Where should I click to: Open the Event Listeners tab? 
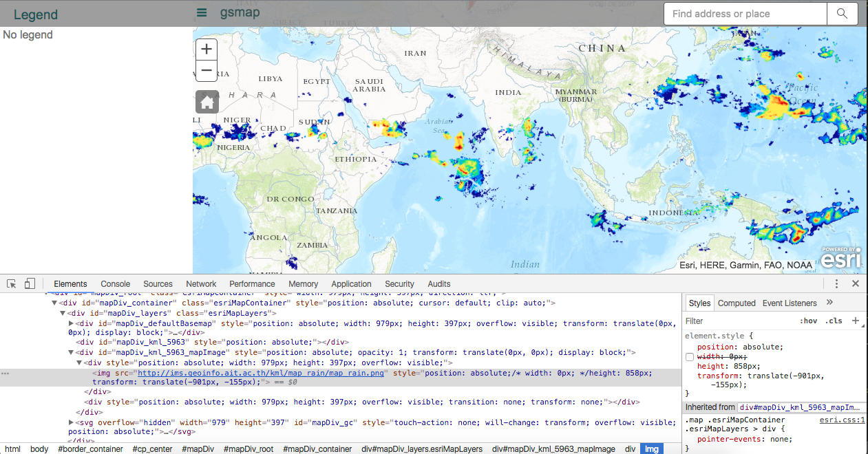click(x=790, y=303)
